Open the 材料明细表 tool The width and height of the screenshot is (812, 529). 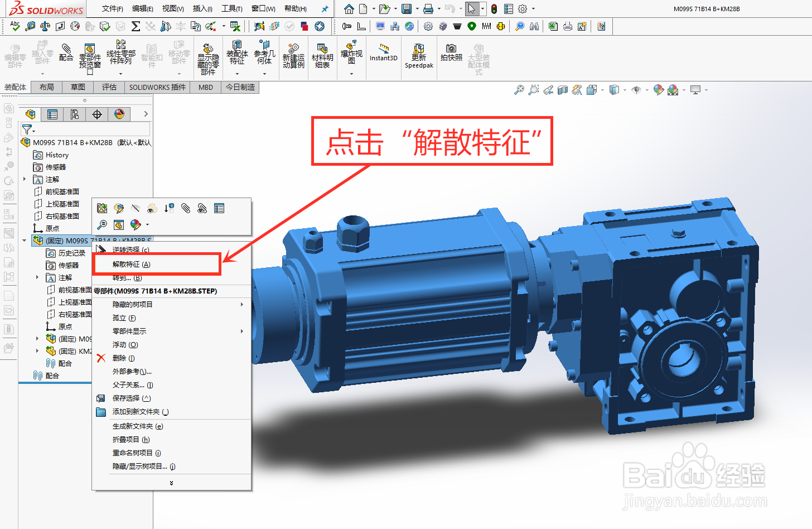click(322, 56)
